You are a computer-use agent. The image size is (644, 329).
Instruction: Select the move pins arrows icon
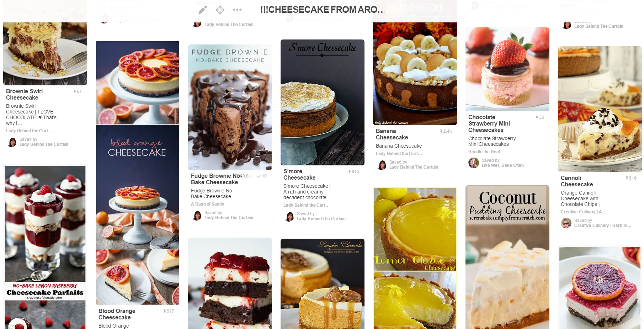click(x=220, y=10)
